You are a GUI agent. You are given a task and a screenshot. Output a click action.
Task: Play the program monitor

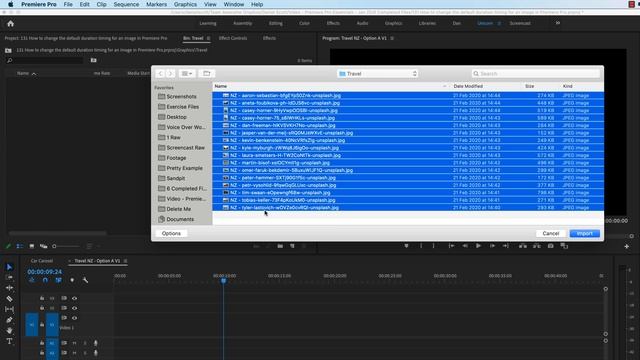(478, 246)
